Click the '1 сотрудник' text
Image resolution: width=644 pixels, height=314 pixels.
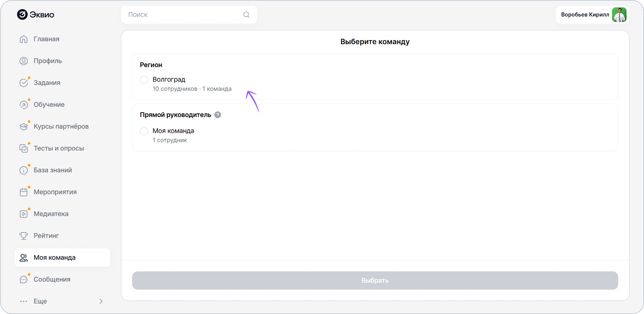[170, 140]
